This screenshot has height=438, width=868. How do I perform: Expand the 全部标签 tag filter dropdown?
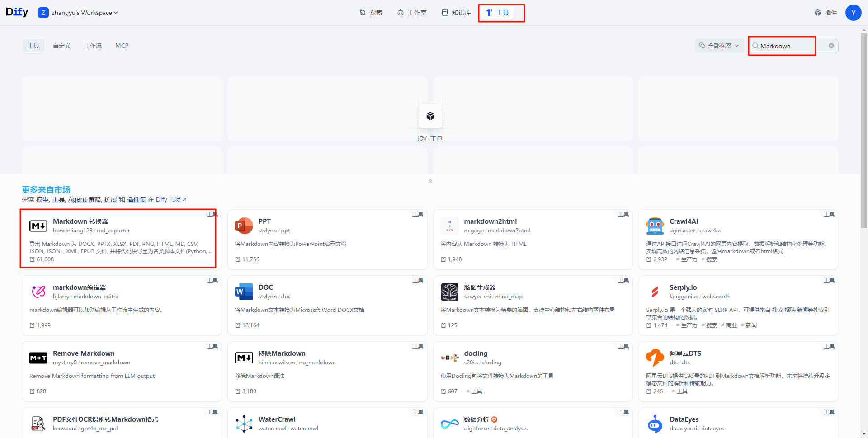point(719,46)
